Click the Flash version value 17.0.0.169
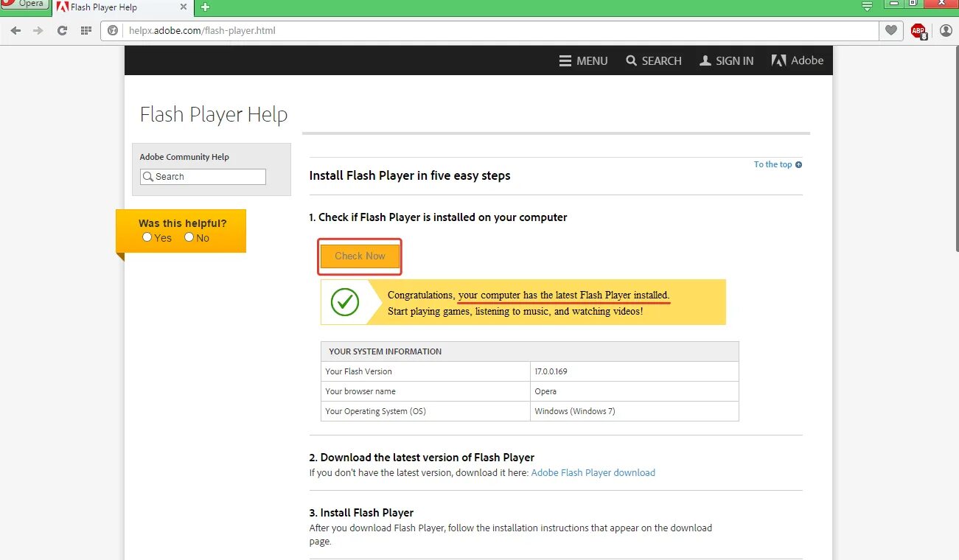 pyautogui.click(x=551, y=371)
